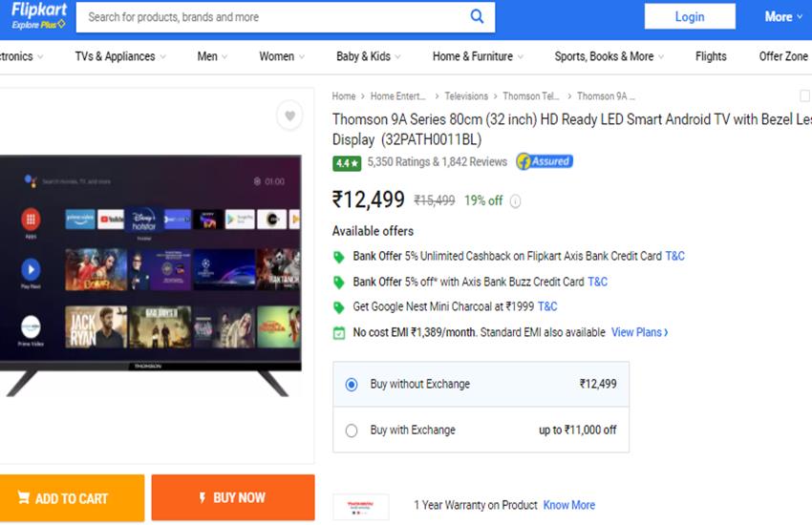Go to Offer Zone

click(x=783, y=56)
